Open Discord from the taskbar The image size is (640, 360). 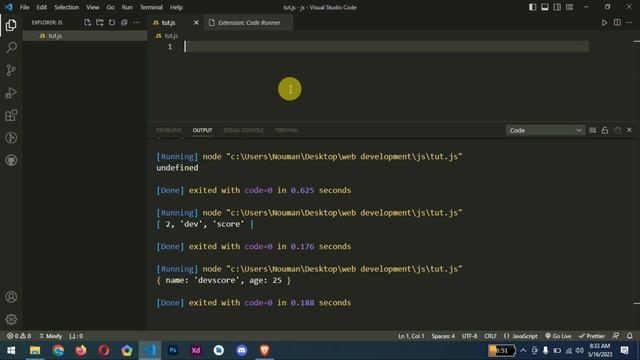(242, 350)
